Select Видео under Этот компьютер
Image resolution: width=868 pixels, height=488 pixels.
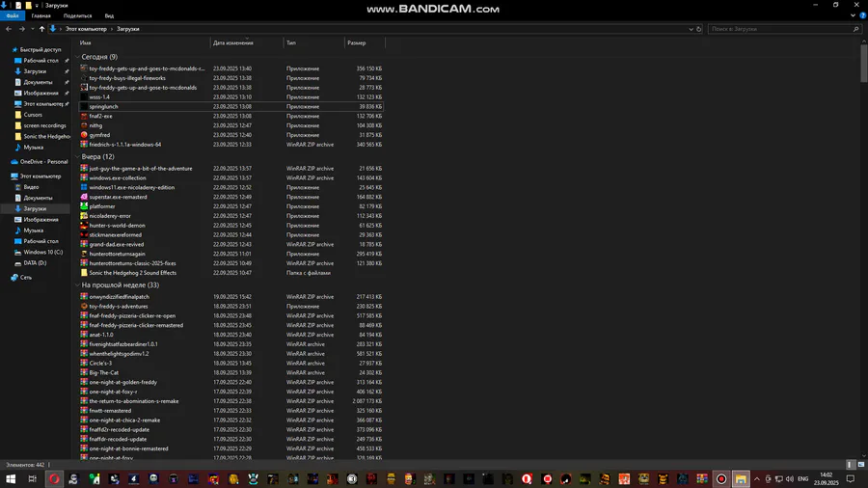[x=31, y=187]
